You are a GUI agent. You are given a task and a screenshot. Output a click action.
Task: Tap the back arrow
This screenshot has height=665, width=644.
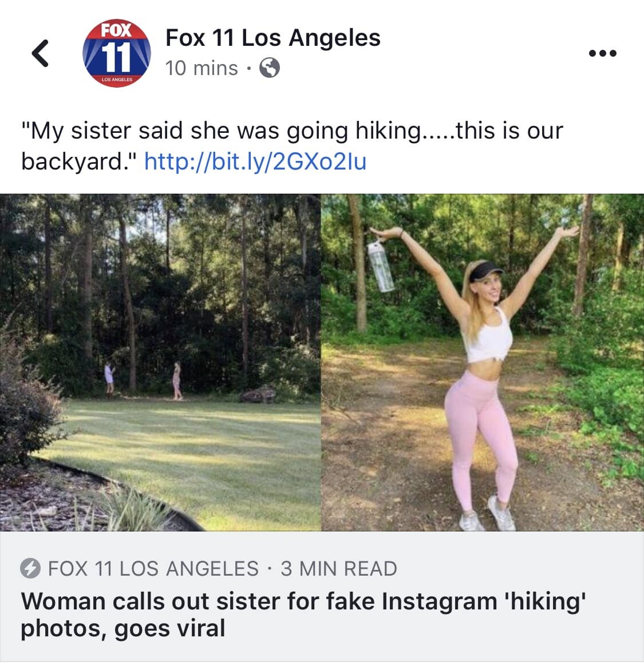click(39, 53)
